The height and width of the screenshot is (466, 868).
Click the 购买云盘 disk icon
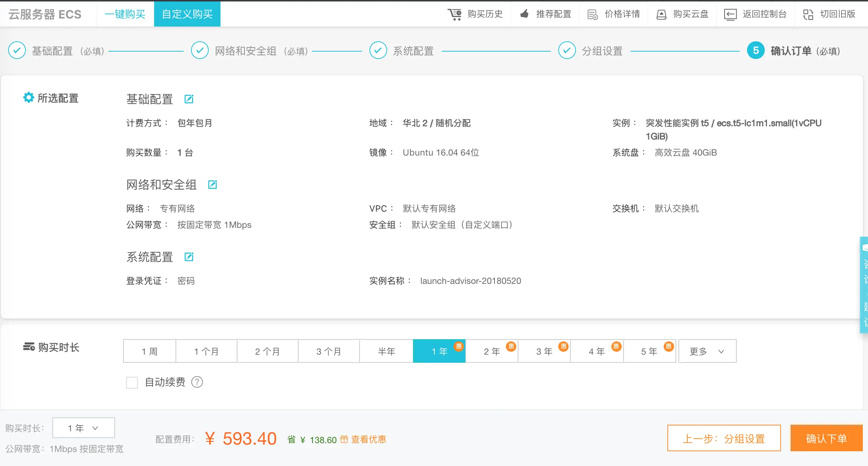[x=662, y=14]
